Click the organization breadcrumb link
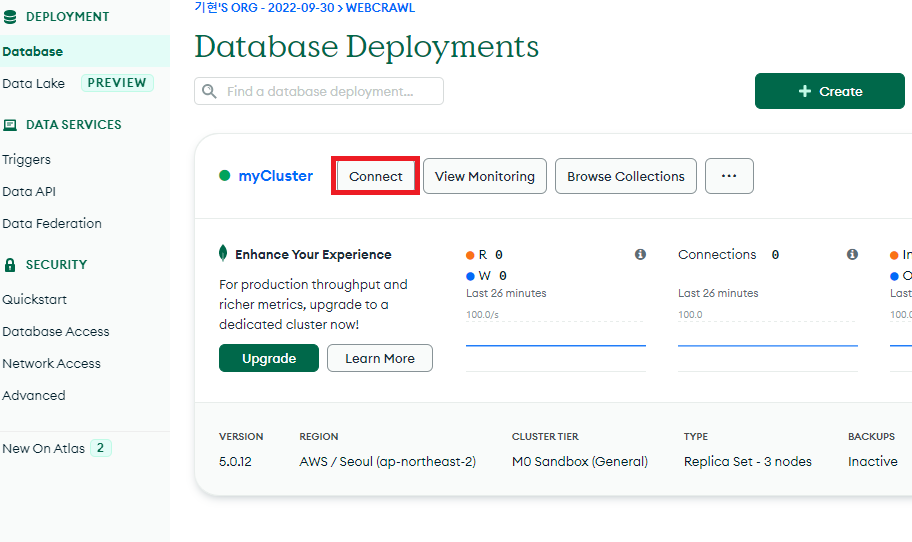 [265, 8]
